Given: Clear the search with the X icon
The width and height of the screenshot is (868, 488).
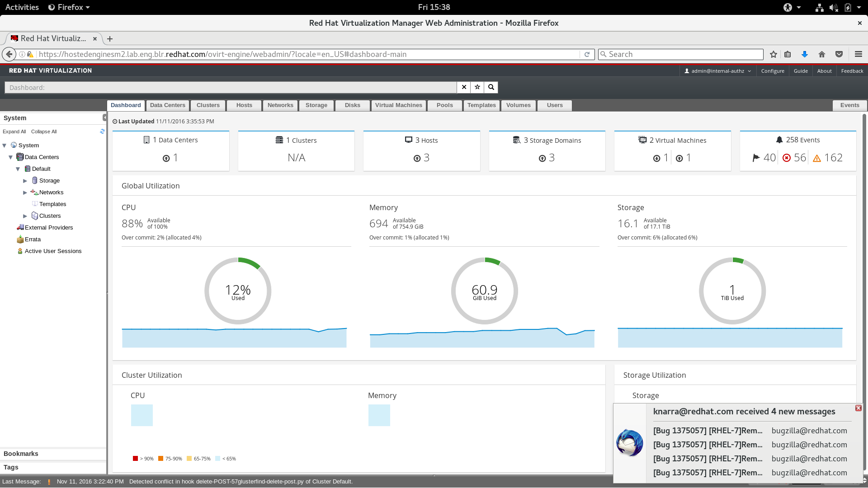Looking at the screenshot, I should pos(464,87).
